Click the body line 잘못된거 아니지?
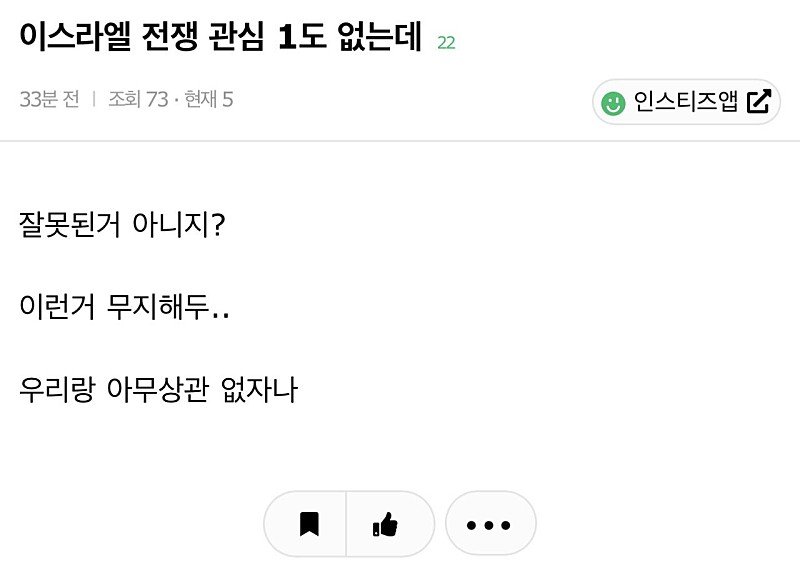Screen dimensions: 800x580 click(x=122, y=224)
